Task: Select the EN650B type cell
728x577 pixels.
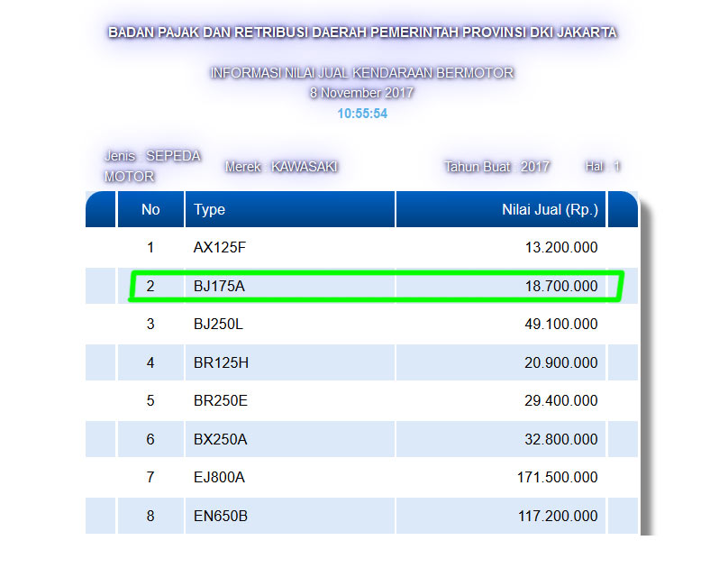Action: (x=290, y=516)
